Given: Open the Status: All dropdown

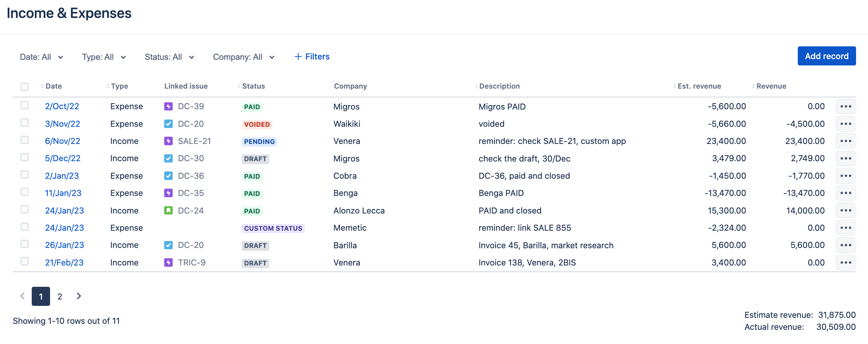Looking at the screenshot, I should click(169, 57).
